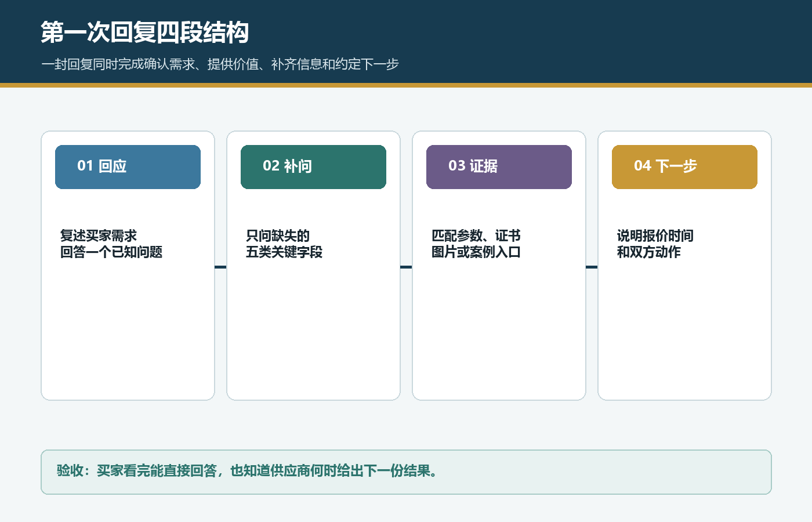Viewport: 812px width, 522px height.
Task: Click the green 02 补问 header
Action: pyautogui.click(x=313, y=167)
